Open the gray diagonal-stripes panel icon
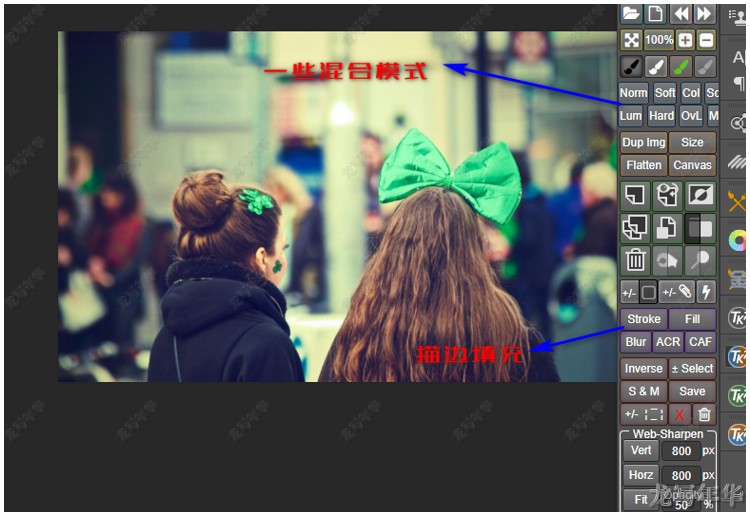750x516 pixels. coord(737,162)
